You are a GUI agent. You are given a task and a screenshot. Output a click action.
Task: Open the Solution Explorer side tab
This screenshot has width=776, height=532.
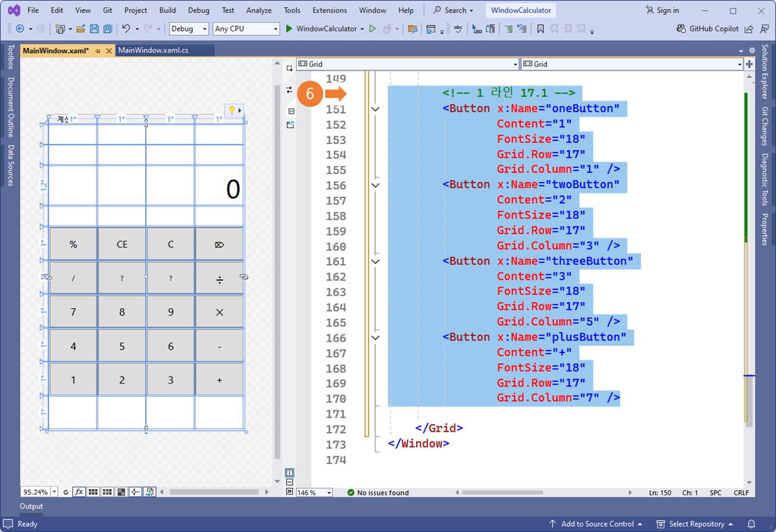pyautogui.click(x=765, y=72)
